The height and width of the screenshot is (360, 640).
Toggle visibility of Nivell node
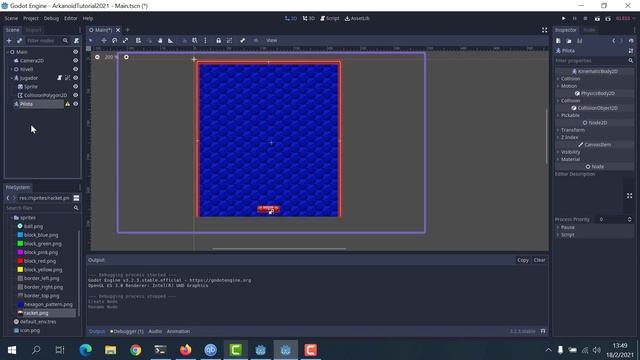(x=76, y=69)
